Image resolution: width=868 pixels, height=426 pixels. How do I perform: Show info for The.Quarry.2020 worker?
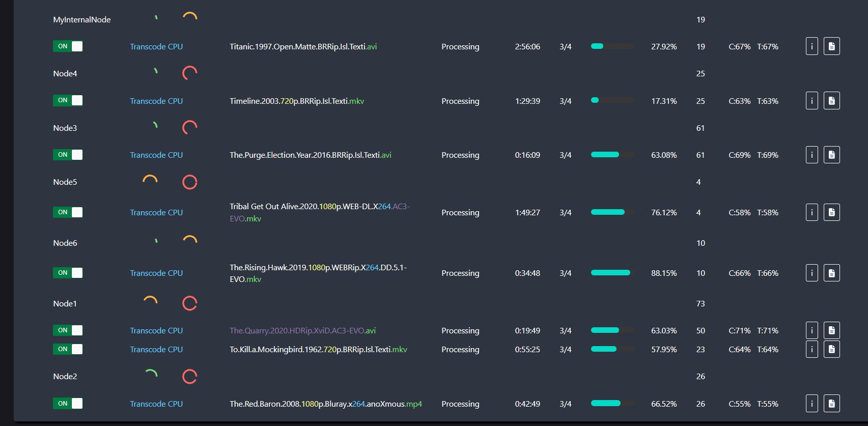tap(811, 330)
